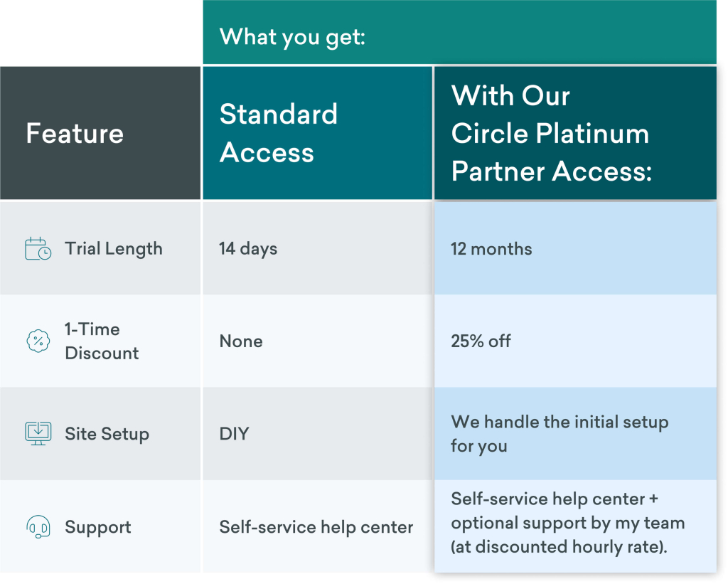728x584 pixels.
Task: Click the "14 days" standard trial cell
Action: (x=248, y=249)
